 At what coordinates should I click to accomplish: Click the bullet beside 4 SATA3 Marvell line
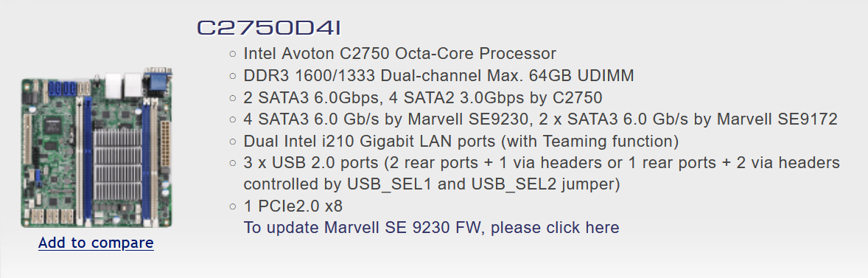(233, 119)
